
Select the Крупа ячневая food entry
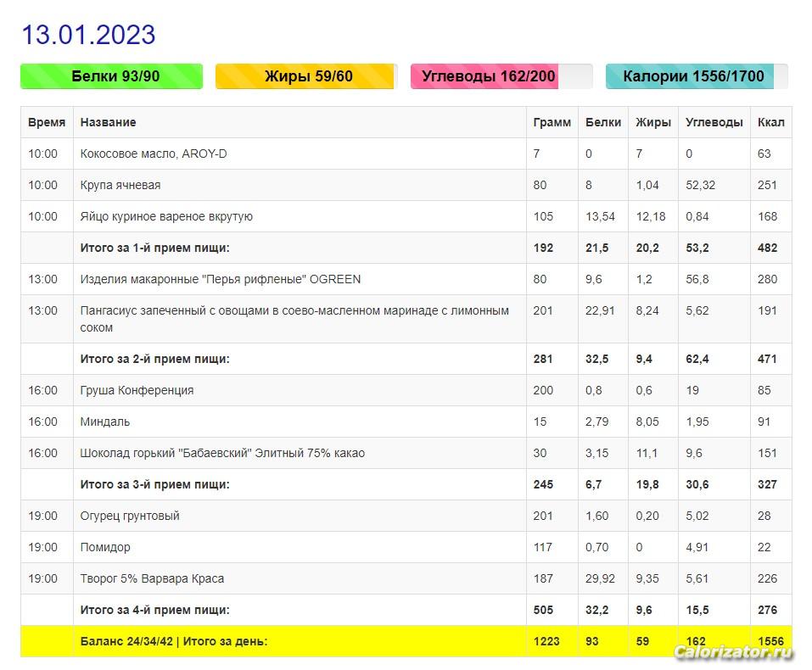coord(120,185)
